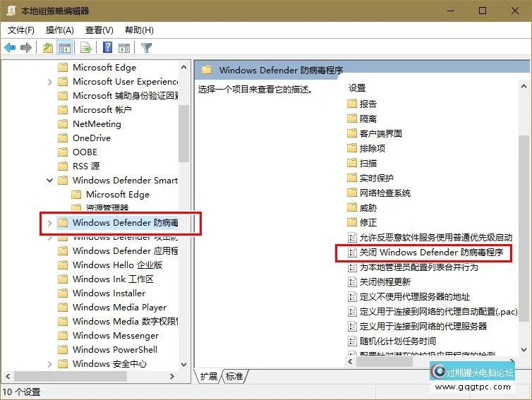Collapse the Windows Defender SmartScreen node
This screenshot has height=400, width=532.
[x=49, y=181]
